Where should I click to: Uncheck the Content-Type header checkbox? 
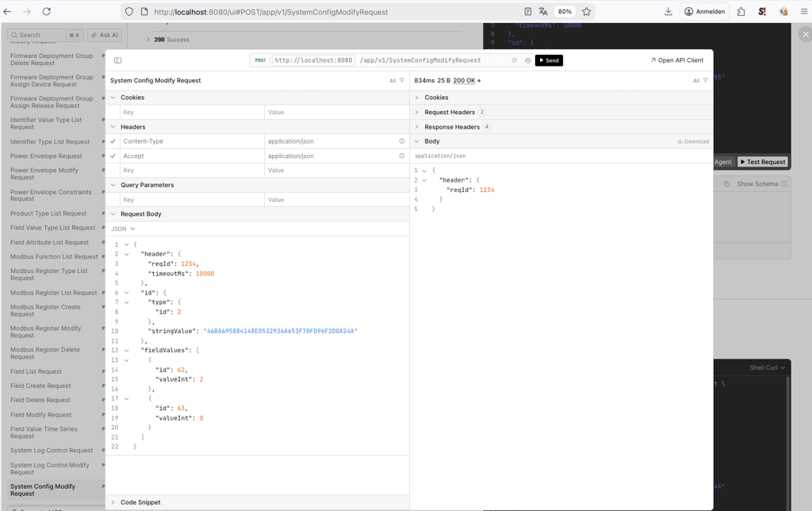[x=113, y=141]
